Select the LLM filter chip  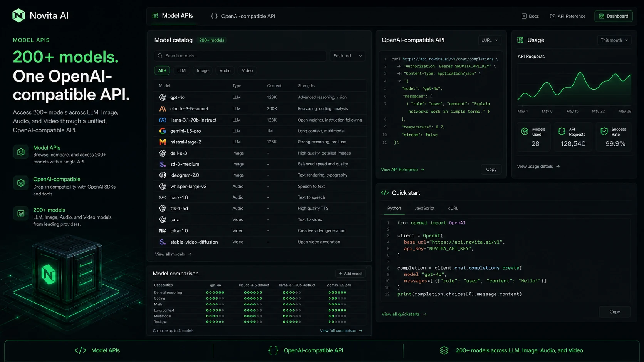click(181, 70)
